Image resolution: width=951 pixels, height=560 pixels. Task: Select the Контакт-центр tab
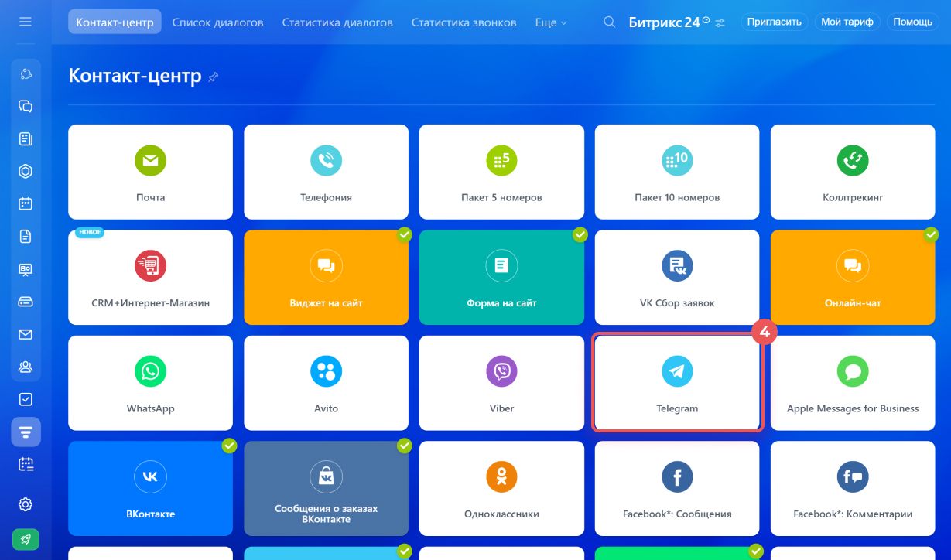[x=115, y=22]
